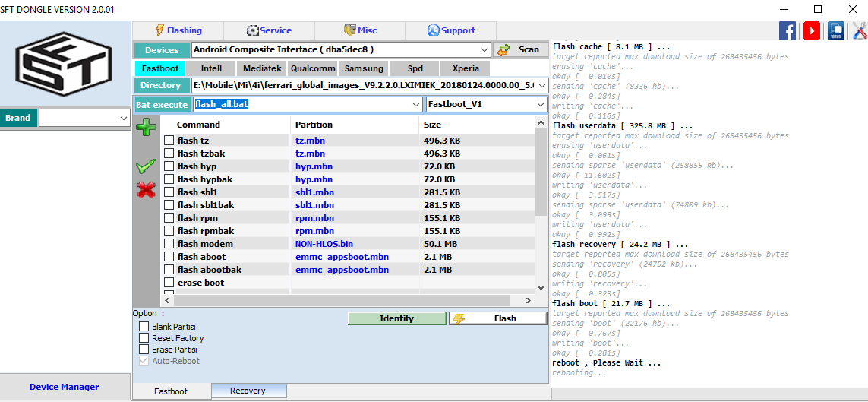Check the flash hypbak checkbox
The width and height of the screenshot is (868, 402).
[x=169, y=179]
